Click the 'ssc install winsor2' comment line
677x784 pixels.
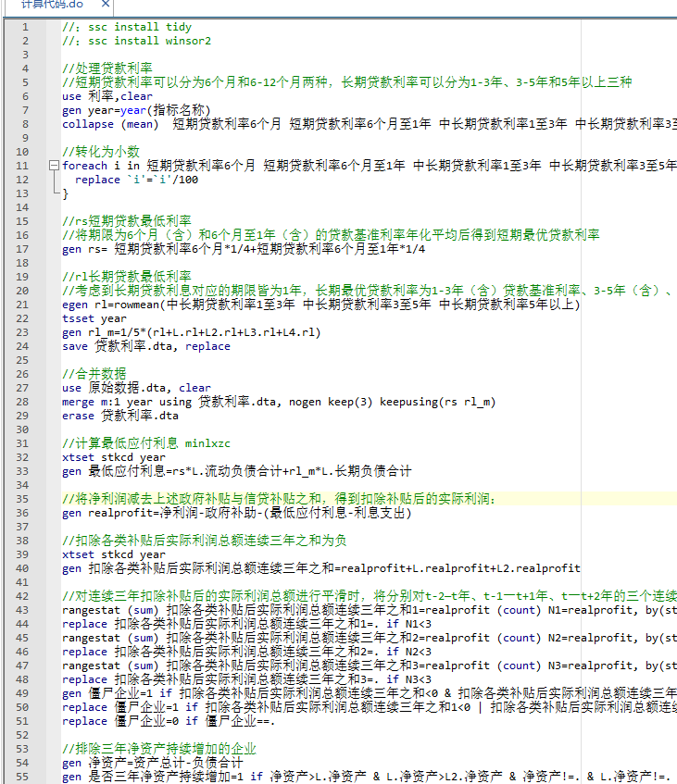point(136,41)
